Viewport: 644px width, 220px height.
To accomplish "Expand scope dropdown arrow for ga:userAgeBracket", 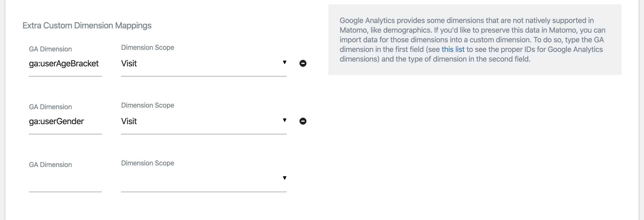I will (x=284, y=62).
